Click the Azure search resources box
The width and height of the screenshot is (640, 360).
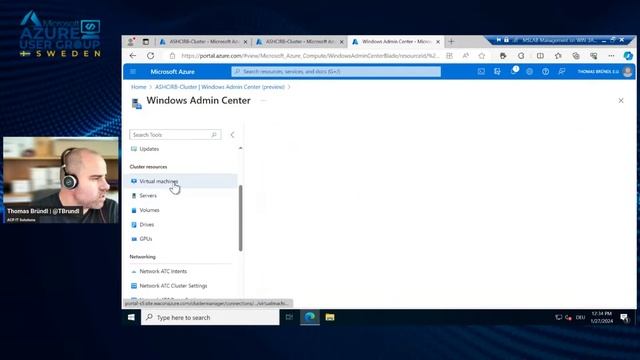(x=336, y=71)
